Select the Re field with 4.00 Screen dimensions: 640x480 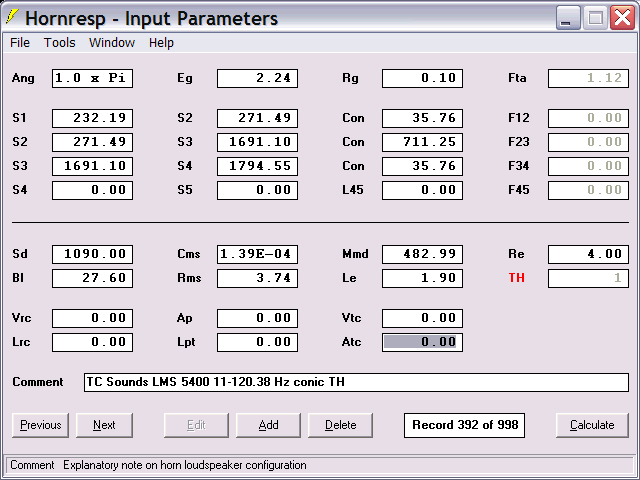click(588, 254)
